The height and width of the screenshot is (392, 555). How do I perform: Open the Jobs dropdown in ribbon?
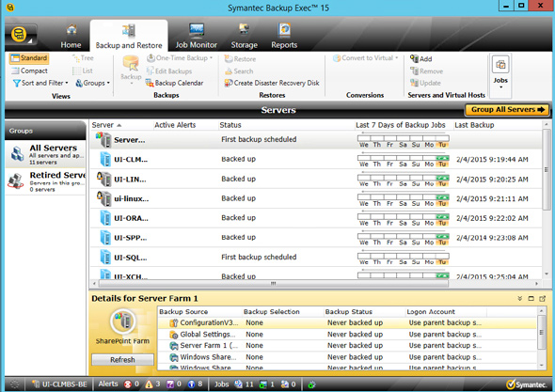tap(500, 75)
